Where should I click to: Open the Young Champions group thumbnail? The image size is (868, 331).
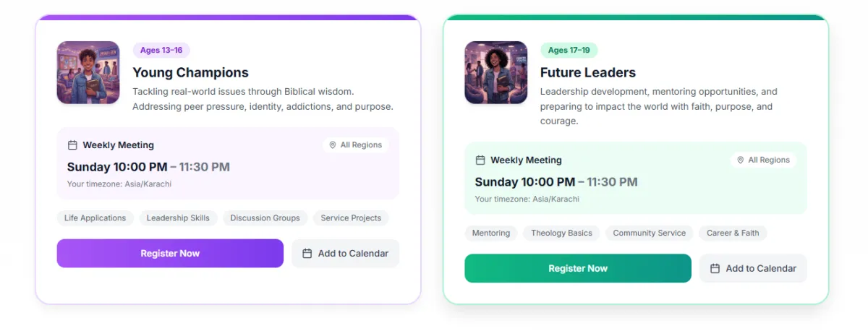pos(88,73)
